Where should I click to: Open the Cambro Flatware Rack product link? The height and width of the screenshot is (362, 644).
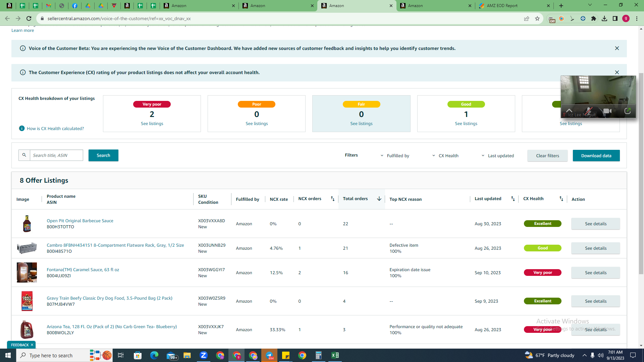[x=115, y=245]
